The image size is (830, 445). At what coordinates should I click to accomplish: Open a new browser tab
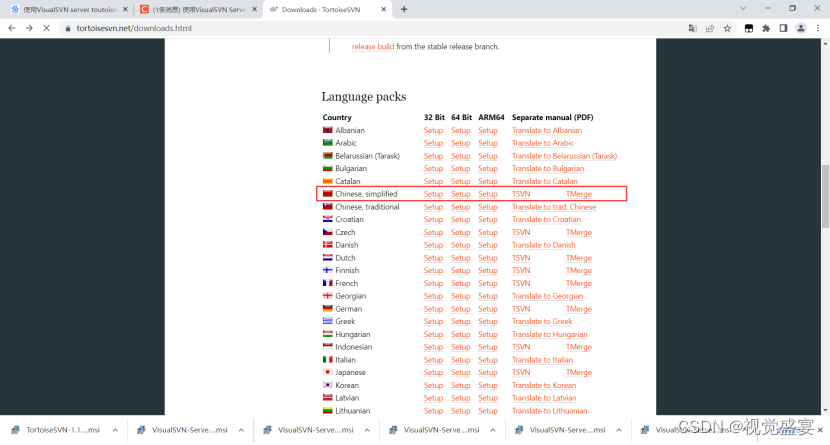(404, 9)
